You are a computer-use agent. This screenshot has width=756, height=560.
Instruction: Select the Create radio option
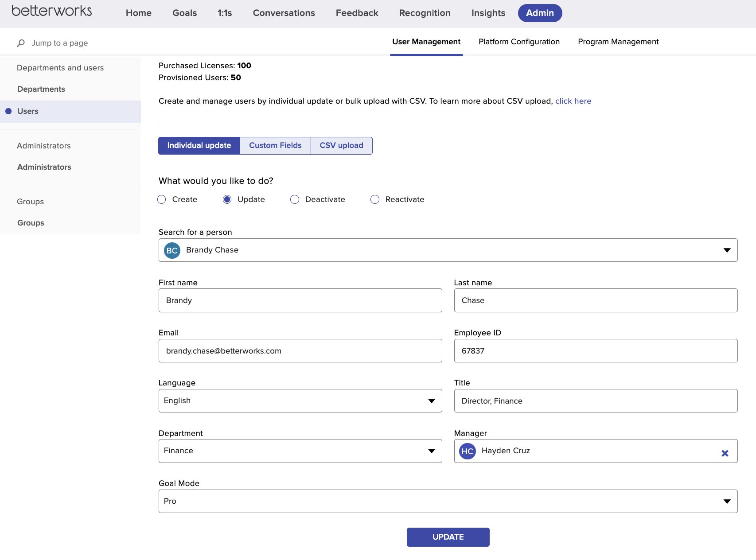point(162,199)
